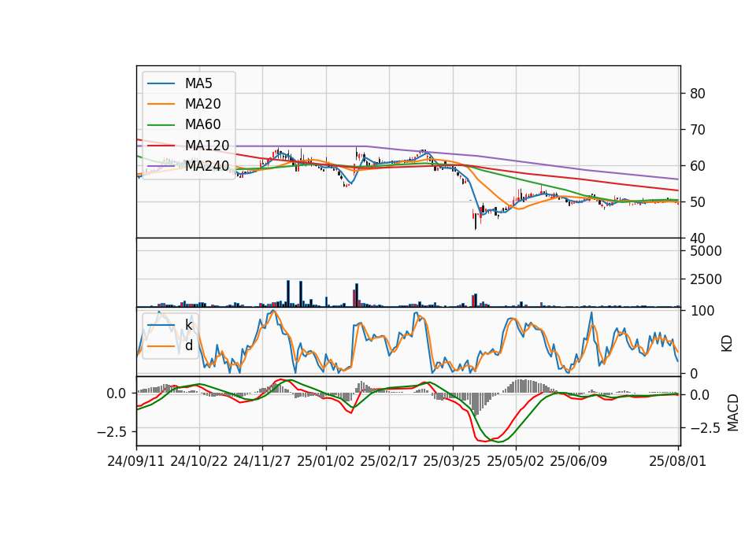The image size is (756, 543).
Task: Click the MACD vertical axis title
Action: pos(733,413)
